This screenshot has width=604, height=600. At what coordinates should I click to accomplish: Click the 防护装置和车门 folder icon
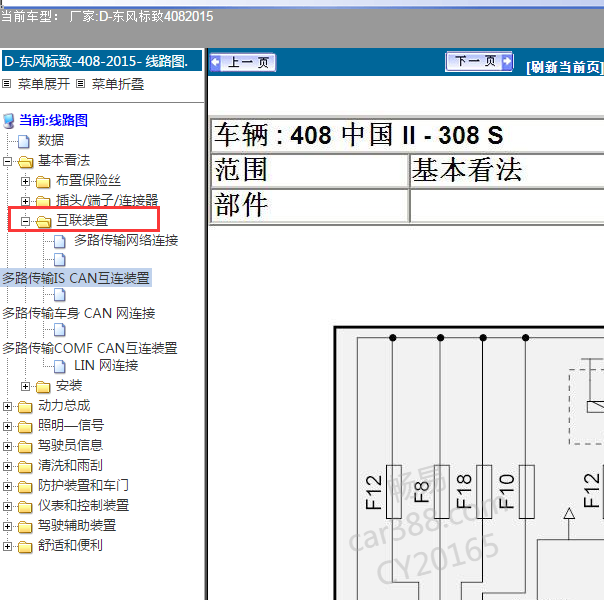point(25,486)
